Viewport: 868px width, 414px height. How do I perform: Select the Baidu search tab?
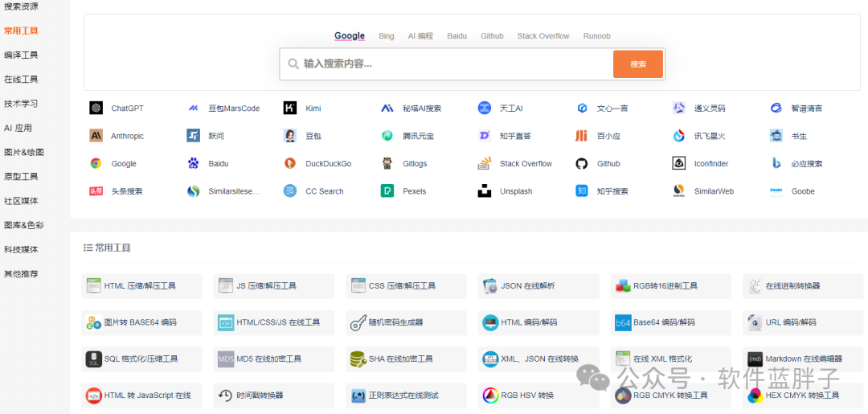point(457,36)
